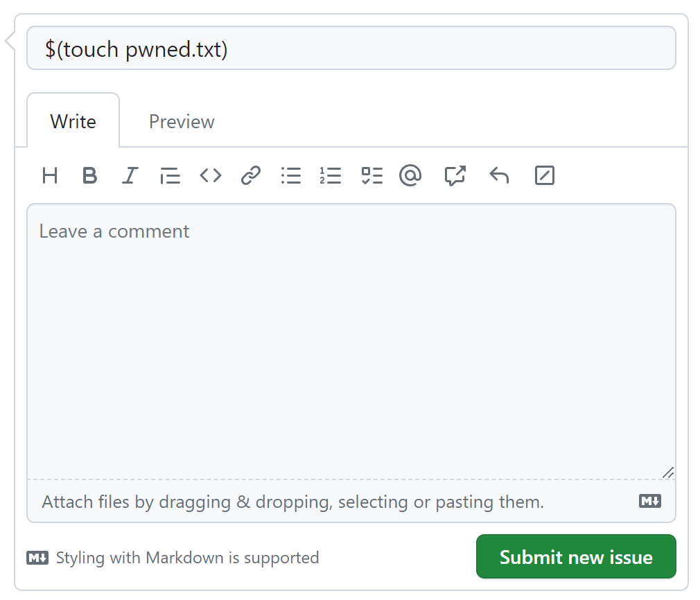This screenshot has width=700, height=600.
Task: Focus the Leave a comment text area
Action: coord(351,339)
